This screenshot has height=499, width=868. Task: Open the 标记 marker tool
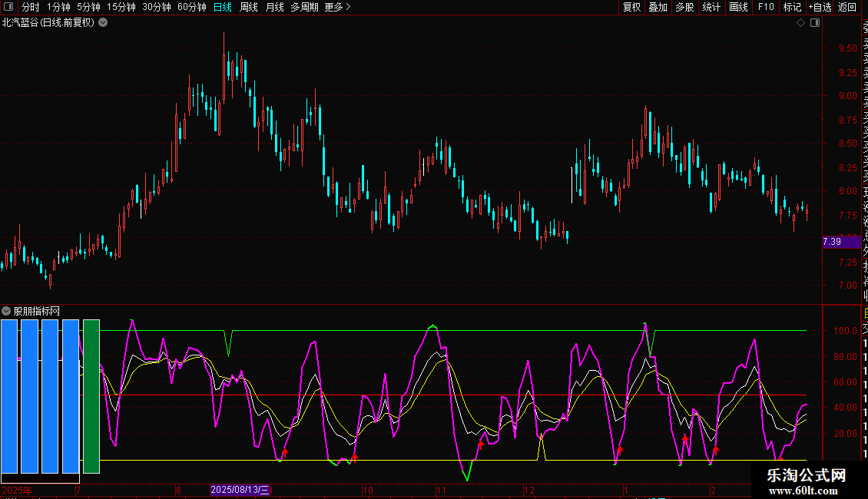click(x=792, y=7)
